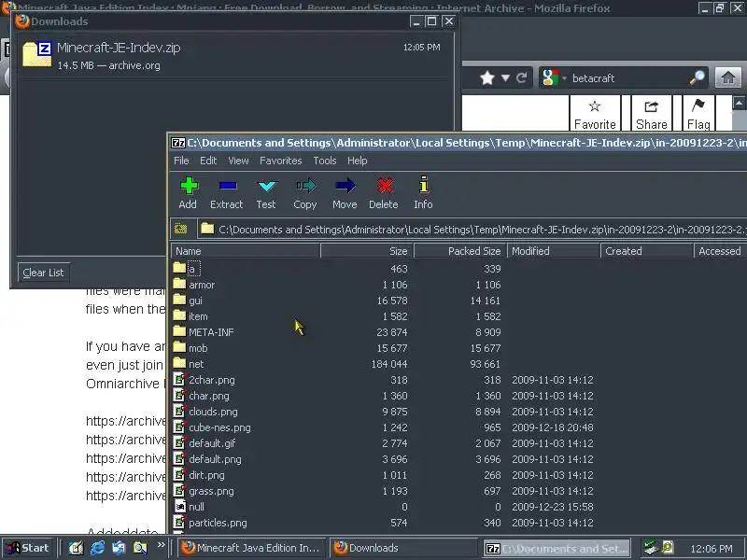Select the mob folder
This screenshot has width=747, height=560.
[x=198, y=348]
